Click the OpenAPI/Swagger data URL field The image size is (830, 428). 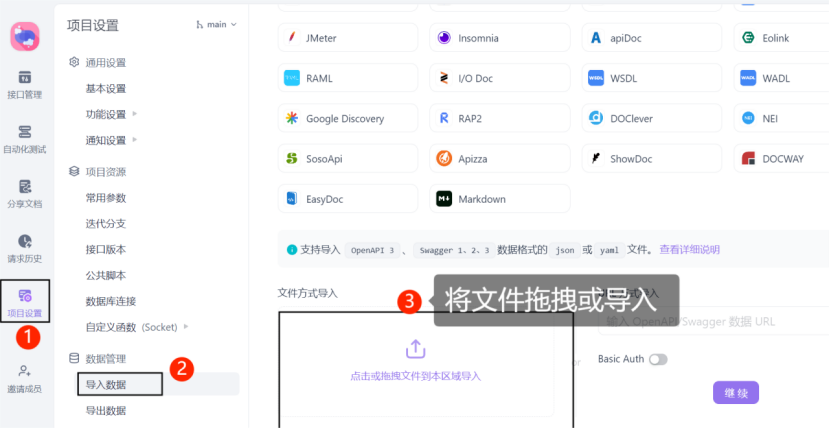coord(714,321)
